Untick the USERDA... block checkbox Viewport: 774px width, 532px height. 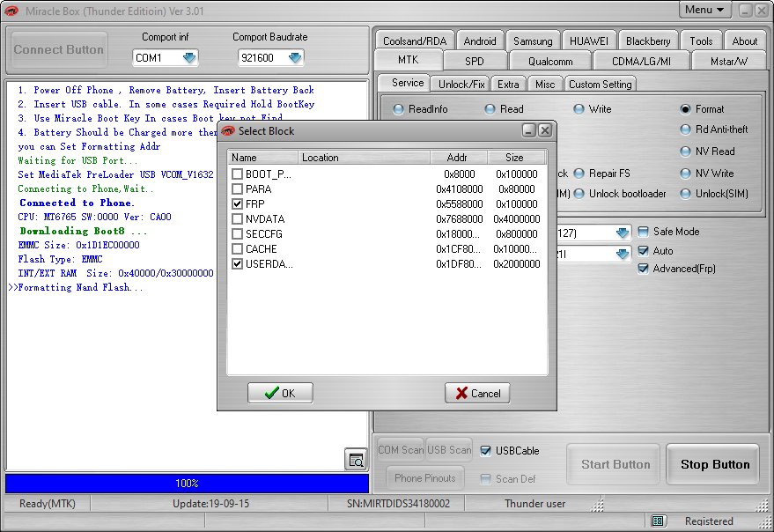pos(238,263)
